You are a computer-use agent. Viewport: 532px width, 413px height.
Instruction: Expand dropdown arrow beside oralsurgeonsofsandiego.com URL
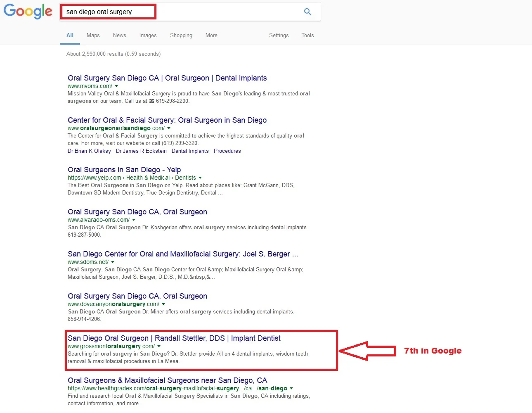(169, 128)
